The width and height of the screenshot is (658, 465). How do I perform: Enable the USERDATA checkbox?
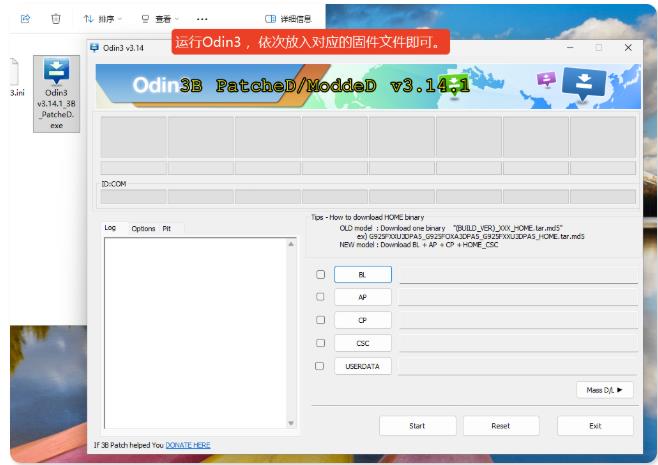[x=320, y=366]
